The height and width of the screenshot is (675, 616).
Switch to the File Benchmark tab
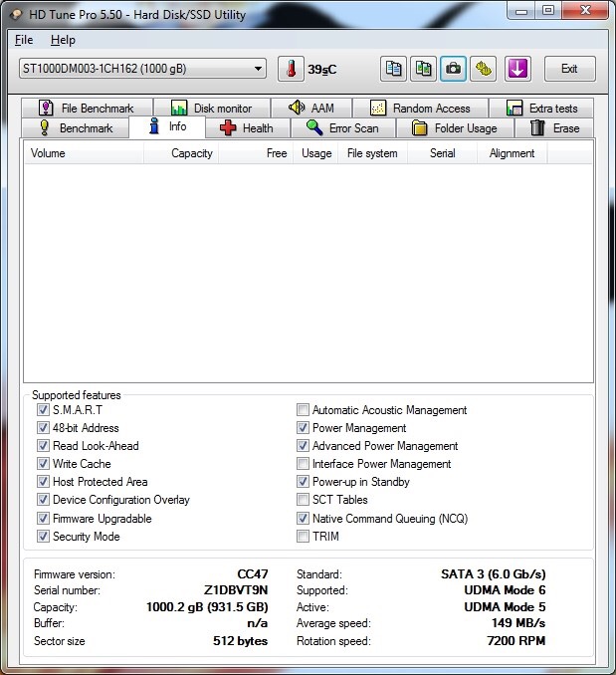tap(87, 108)
